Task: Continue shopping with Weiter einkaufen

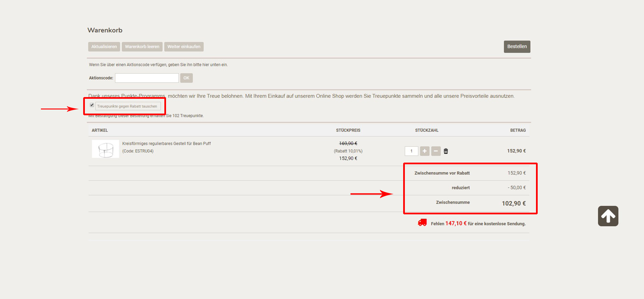Action: [x=184, y=47]
